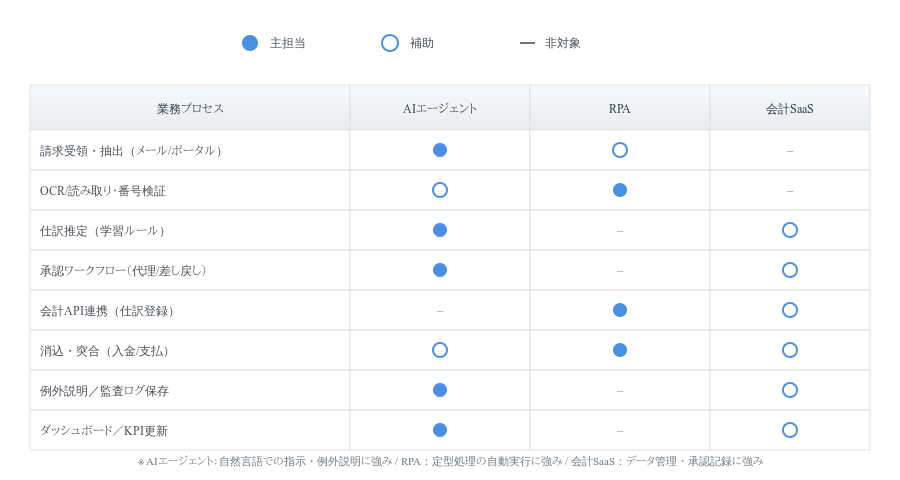Click the footnote text about AIエージェント
The height and width of the screenshot is (480, 900).
[450, 461]
